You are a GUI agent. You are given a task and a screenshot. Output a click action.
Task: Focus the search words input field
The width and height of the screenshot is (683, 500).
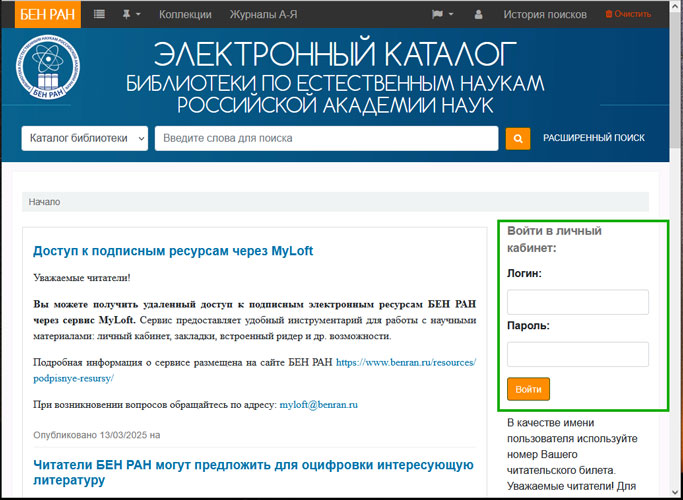326,138
